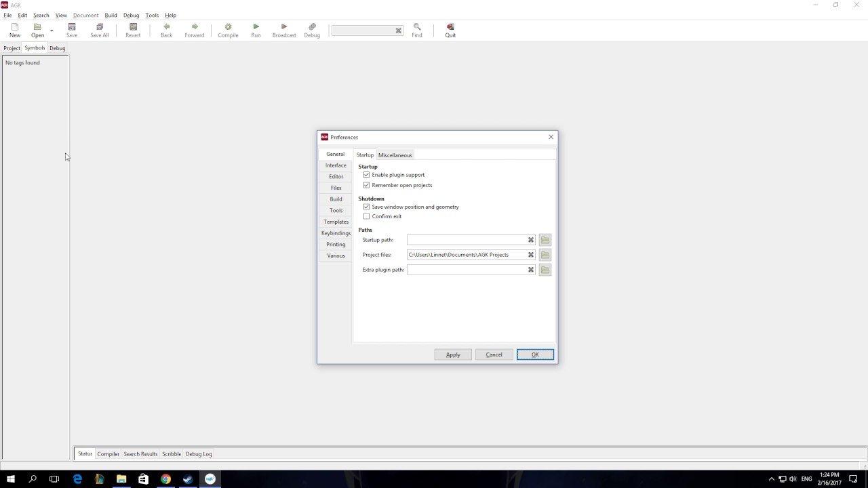Open the Tools menu
Screen dimensions: 868x488
tap(152, 15)
